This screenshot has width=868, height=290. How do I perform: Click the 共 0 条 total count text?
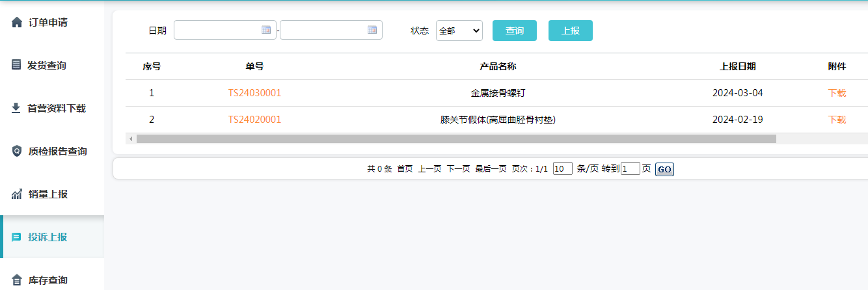coord(379,169)
